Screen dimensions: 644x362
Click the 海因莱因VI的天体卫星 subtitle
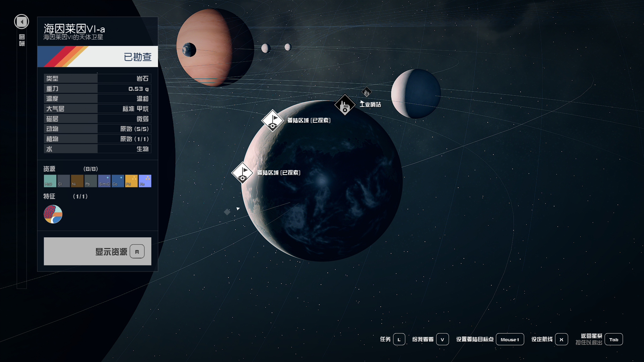[x=73, y=37]
